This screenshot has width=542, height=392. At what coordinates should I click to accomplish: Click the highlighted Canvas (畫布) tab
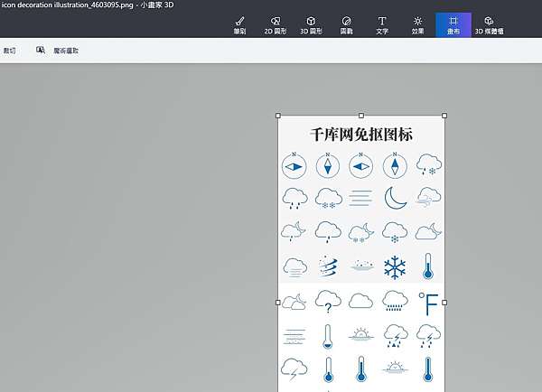tap(453, 25)
